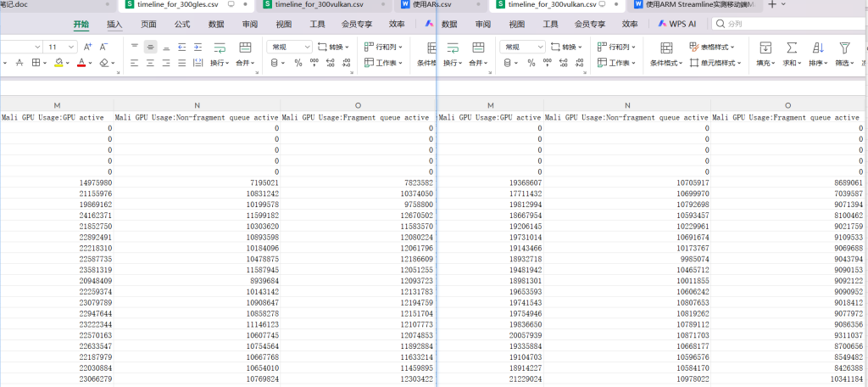Click the eraser clear formatting icon
This screenshot has height=387, width=868.
coord(104,63)
